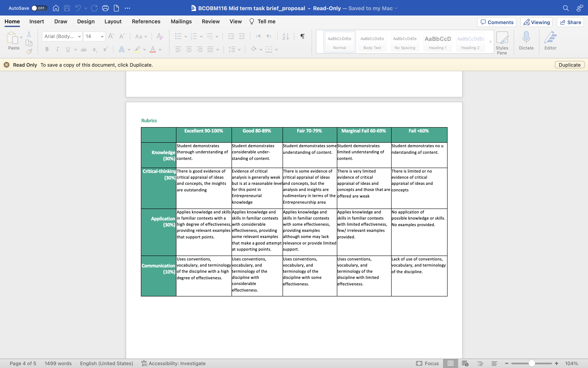The height and width of the screenshot is (368, 588).
Task: Toggle Center alignment
Action: pyautogui.click(x=189, y=49)
